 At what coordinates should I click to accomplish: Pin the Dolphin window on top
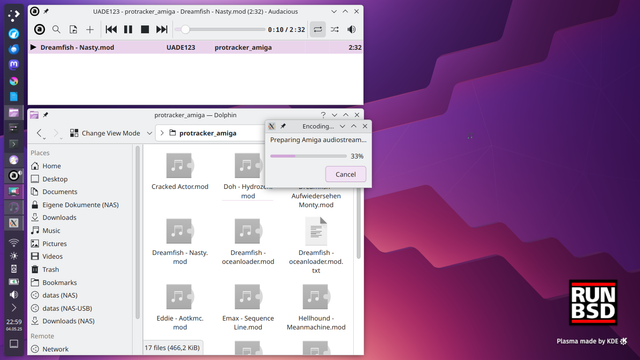click(45, 115)
